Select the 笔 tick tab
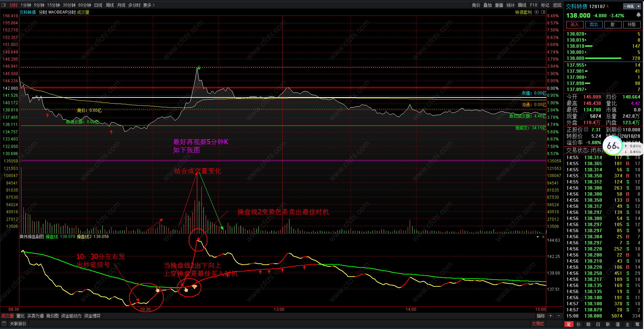This screenshot has height=329, width=644. pyautogui.click(x=569, y=324)
